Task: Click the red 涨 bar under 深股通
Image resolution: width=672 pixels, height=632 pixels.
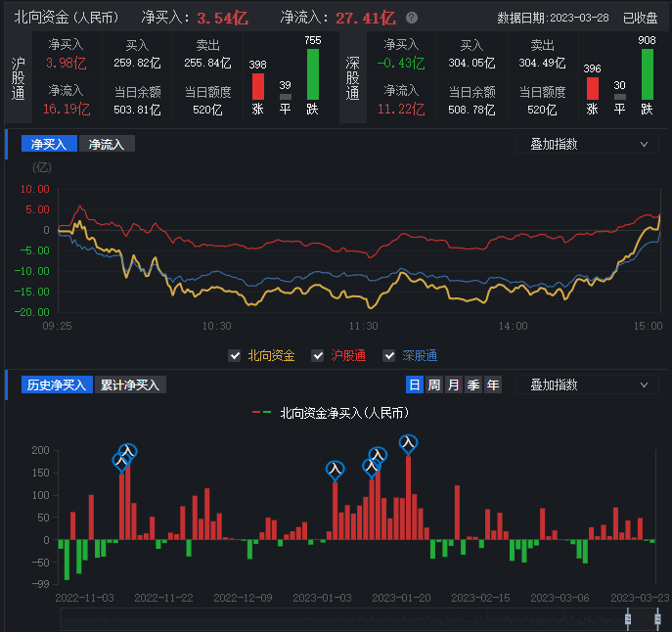Action: tap(592, 87)
